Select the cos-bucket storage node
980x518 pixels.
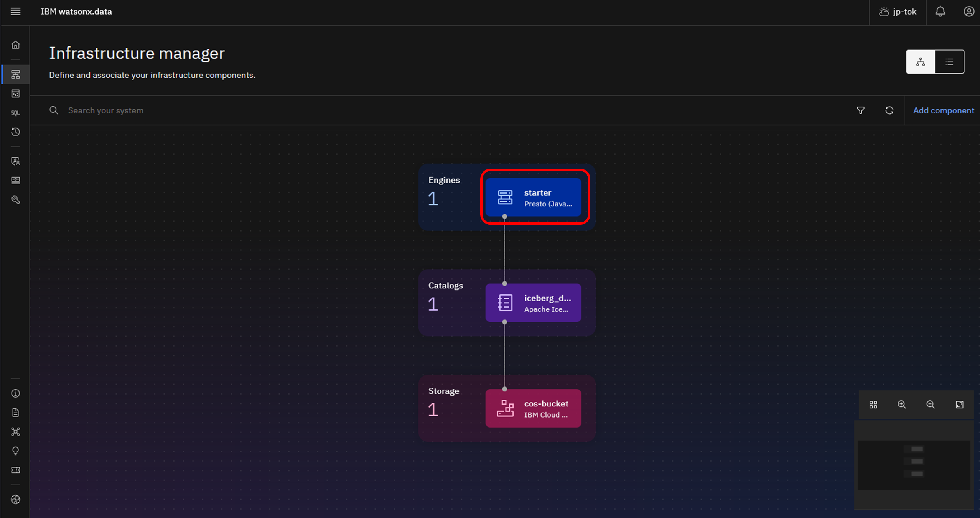533,408
